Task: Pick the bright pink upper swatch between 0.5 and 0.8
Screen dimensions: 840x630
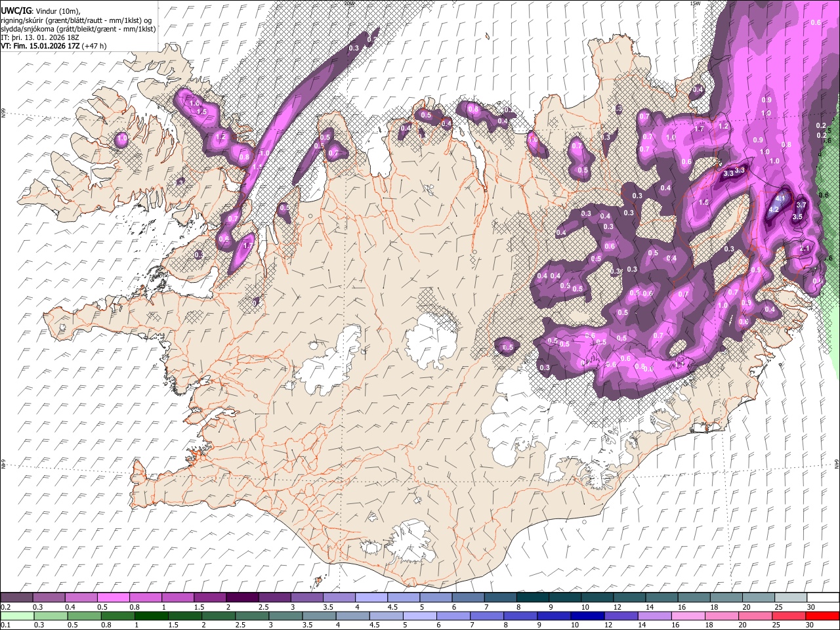Action: pyautogui.click(x=113, y=597)
